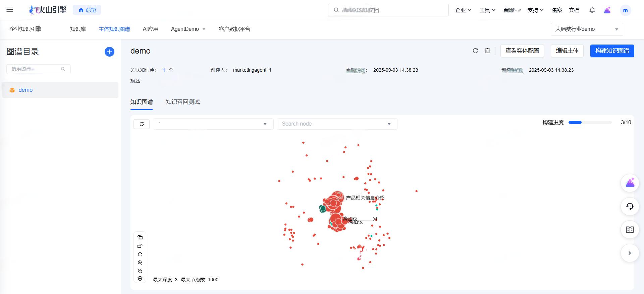The image size is (644, 294).
Task: Refresh the demo graph details
Action: pyautogui.click(x=475, y=51)
